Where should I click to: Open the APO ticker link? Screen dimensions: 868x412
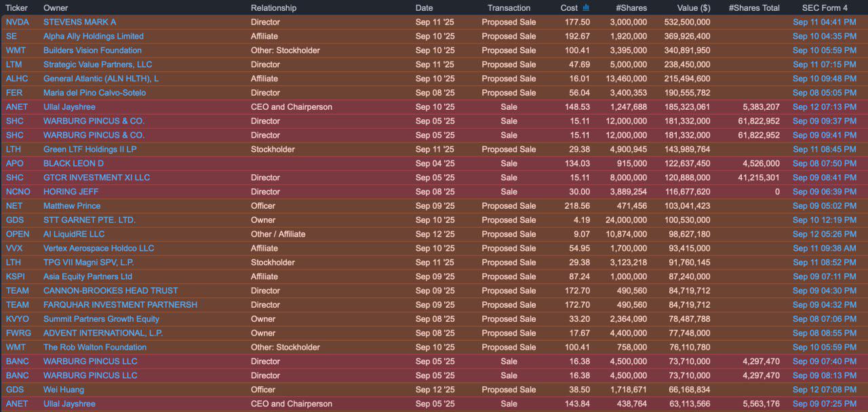(14, 164)
